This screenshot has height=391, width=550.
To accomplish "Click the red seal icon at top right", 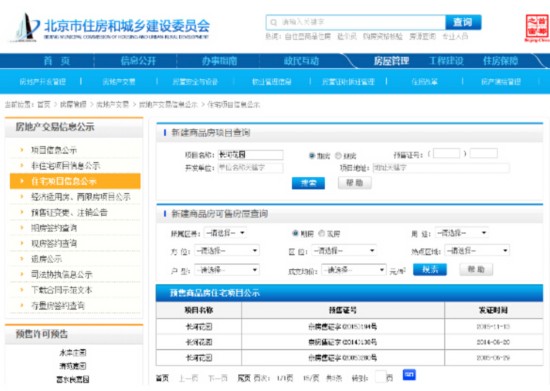I will click(x=537, y=27).
